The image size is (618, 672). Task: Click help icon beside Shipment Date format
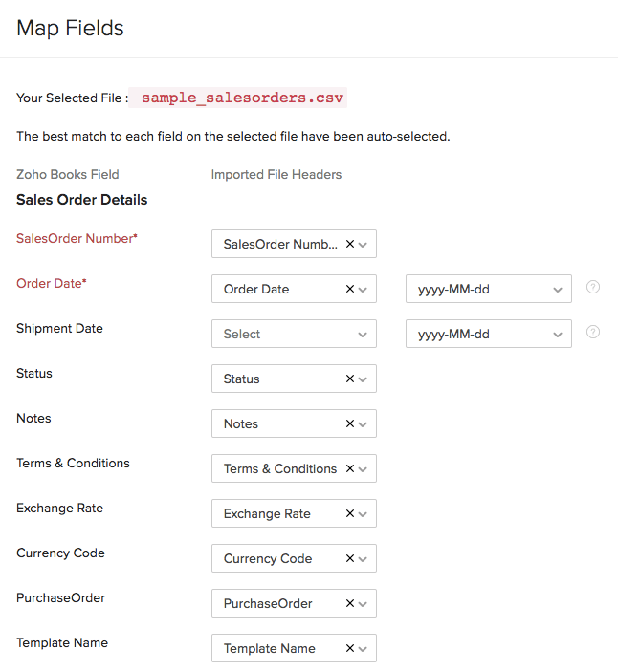pos(593,332)
